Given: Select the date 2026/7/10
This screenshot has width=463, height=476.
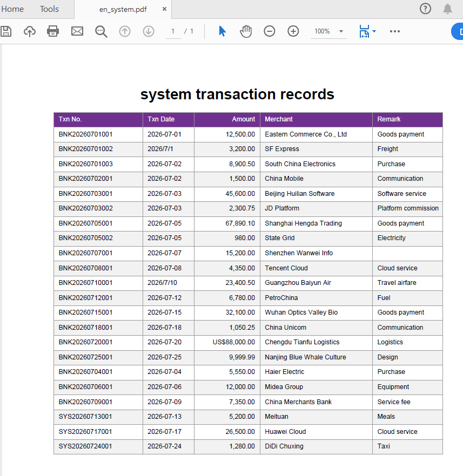Looking at the screenshot, I should 162,283.
